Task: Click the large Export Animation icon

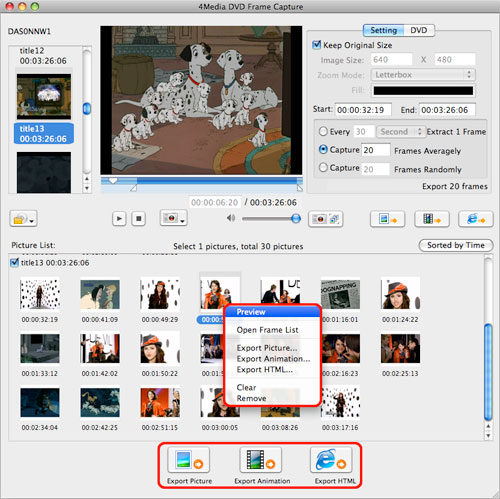Action: click(x=261, y=460)
